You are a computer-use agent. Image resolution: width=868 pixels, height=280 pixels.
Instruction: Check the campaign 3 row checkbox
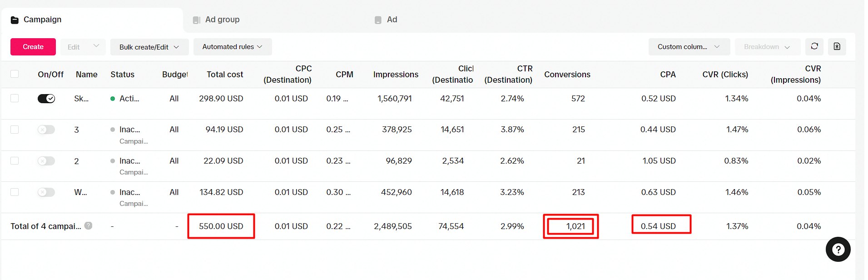pyautogui.click(x=15, y=130)
